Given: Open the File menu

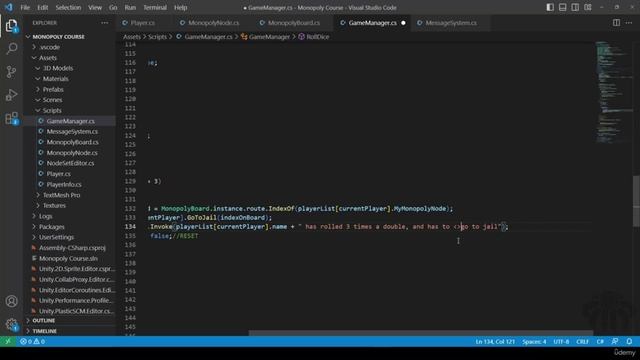Looking at the screenshot, I should click(x=25, y=7).
